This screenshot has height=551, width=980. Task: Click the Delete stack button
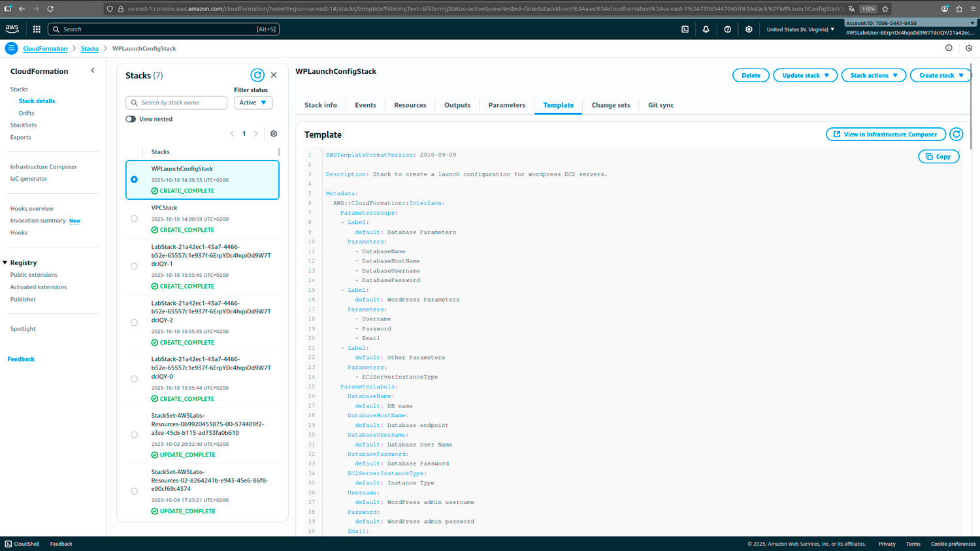[751, 76]
